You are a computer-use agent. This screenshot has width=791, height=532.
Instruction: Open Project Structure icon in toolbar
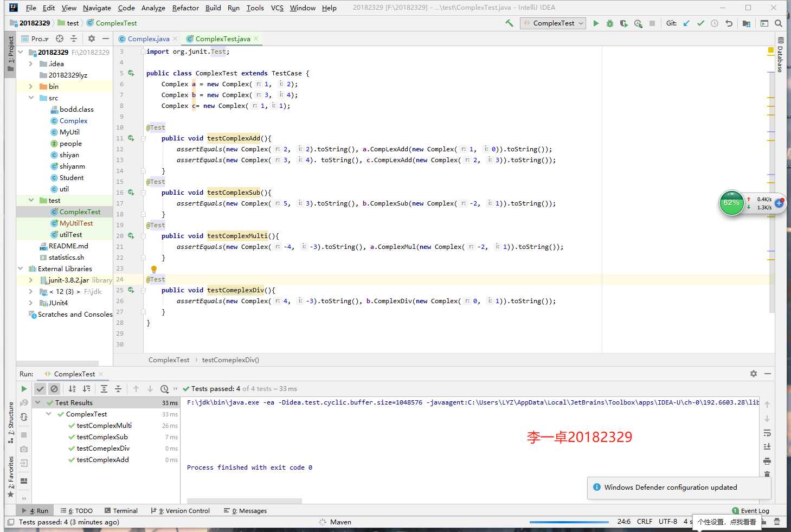click(x=747, y=23)
